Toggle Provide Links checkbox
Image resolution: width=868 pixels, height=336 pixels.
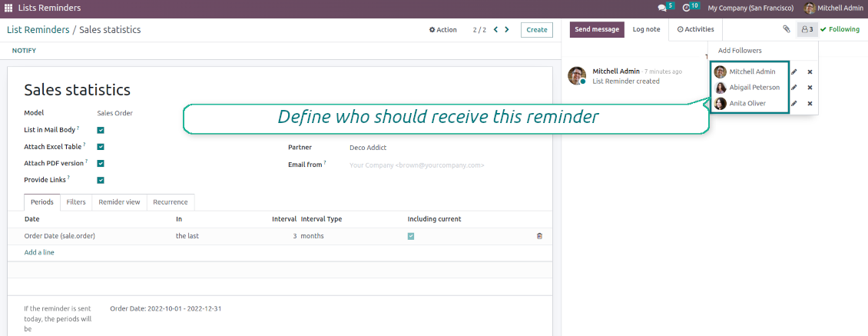101,180
